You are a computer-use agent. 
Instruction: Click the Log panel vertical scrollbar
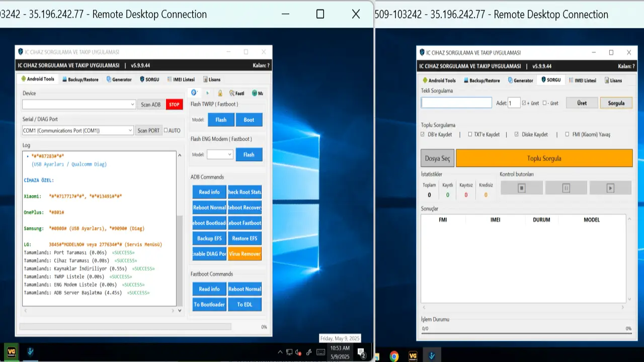(x=180, y=229)
